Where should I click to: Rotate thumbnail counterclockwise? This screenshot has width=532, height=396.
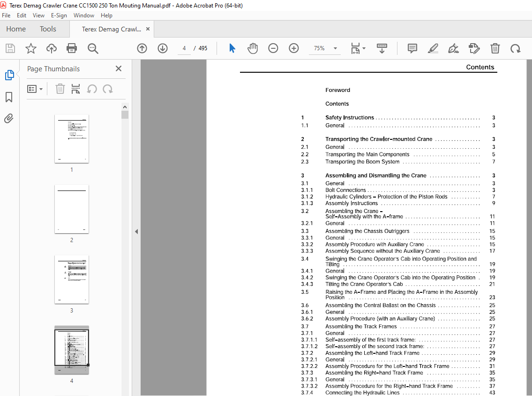pyautogui.click(x=92, y=89)
